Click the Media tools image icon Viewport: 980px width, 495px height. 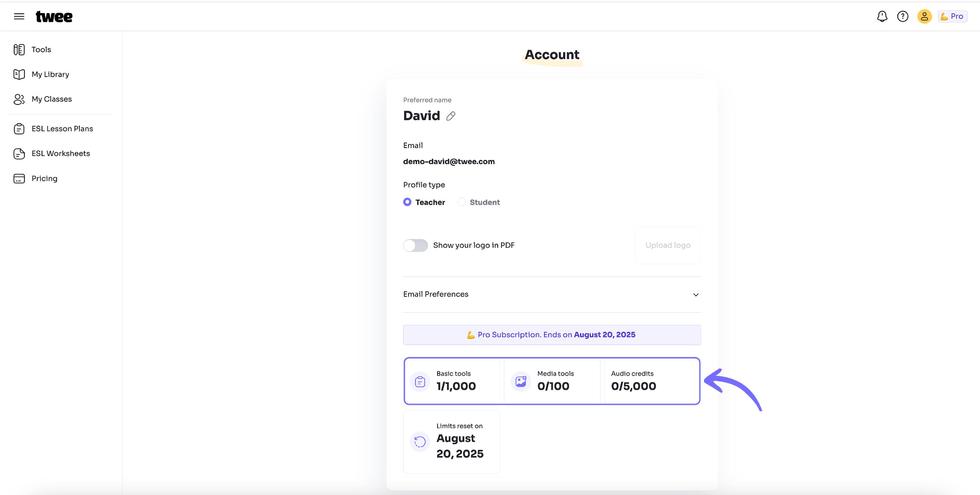click(x=521, y=381)
